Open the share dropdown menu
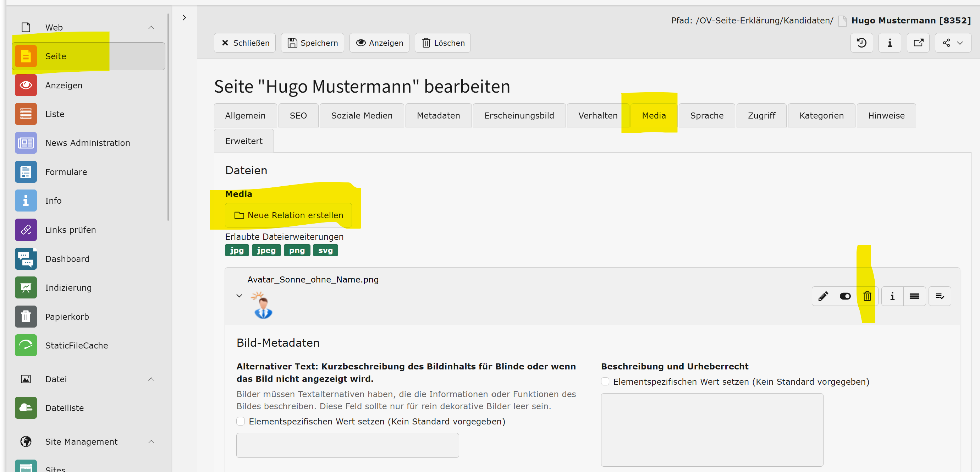This screenshot has height=472, width=980. point(953,43)
